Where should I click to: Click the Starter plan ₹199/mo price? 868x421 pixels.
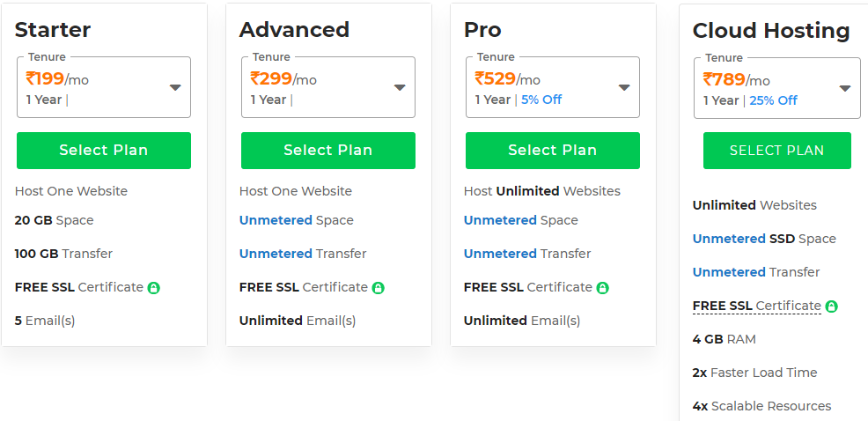pos(57,79)
